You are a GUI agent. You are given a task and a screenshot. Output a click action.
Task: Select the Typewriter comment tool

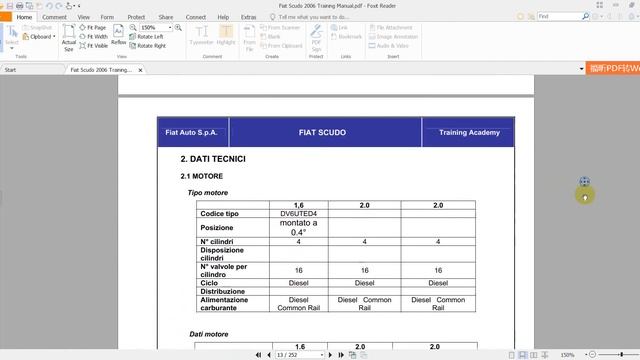coord(201,35)
